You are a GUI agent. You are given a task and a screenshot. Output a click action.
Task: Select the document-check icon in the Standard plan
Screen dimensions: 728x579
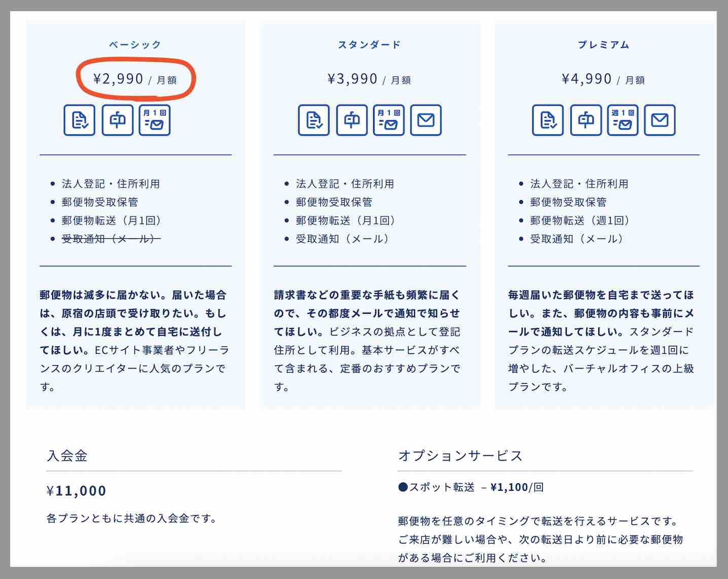314,120
